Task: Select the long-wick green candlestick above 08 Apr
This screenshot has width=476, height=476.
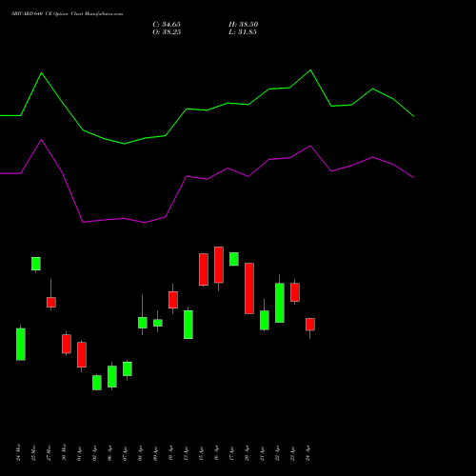Action: point(143,323)
